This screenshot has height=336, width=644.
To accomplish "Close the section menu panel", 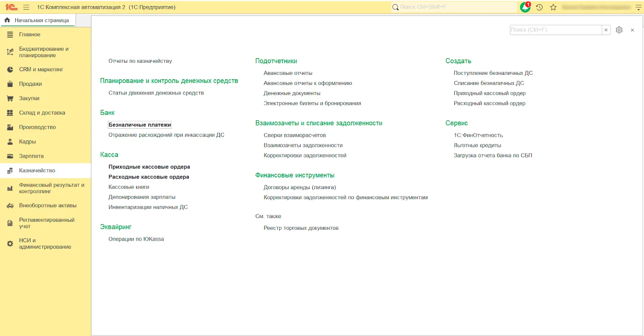I will pyautogui.click(x=632, y=30).
